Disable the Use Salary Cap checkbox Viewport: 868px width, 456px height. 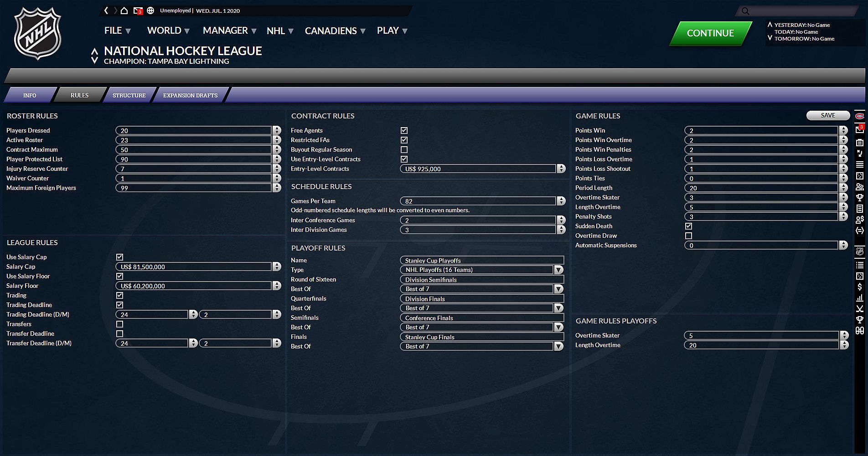coord(119,257)
